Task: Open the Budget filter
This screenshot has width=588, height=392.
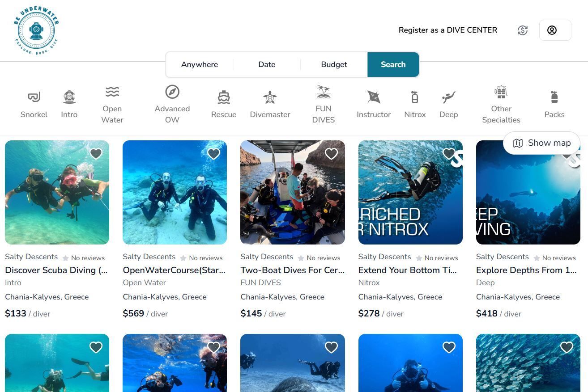Action: point(334,64)
